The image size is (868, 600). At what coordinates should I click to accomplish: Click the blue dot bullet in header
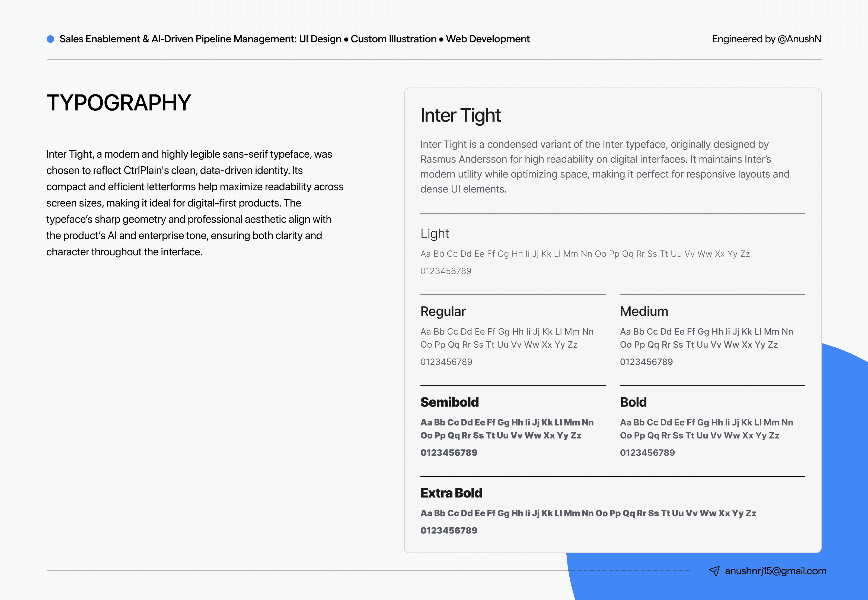[50, 39]
